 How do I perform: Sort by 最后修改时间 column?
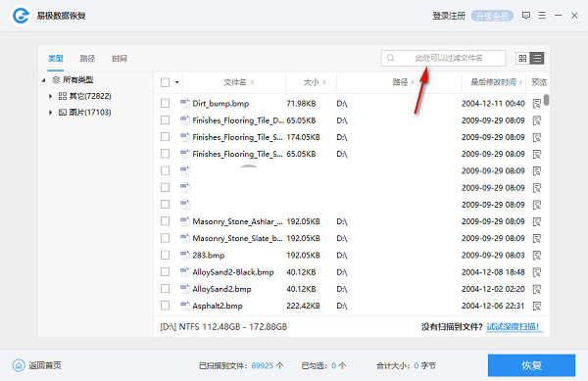tap(496, 82)
